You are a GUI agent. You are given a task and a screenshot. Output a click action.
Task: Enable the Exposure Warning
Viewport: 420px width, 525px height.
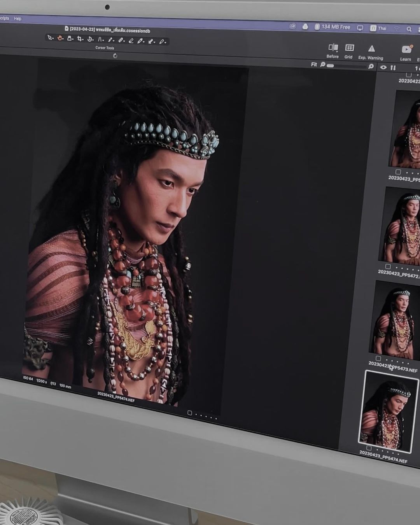tap(371, 53)
